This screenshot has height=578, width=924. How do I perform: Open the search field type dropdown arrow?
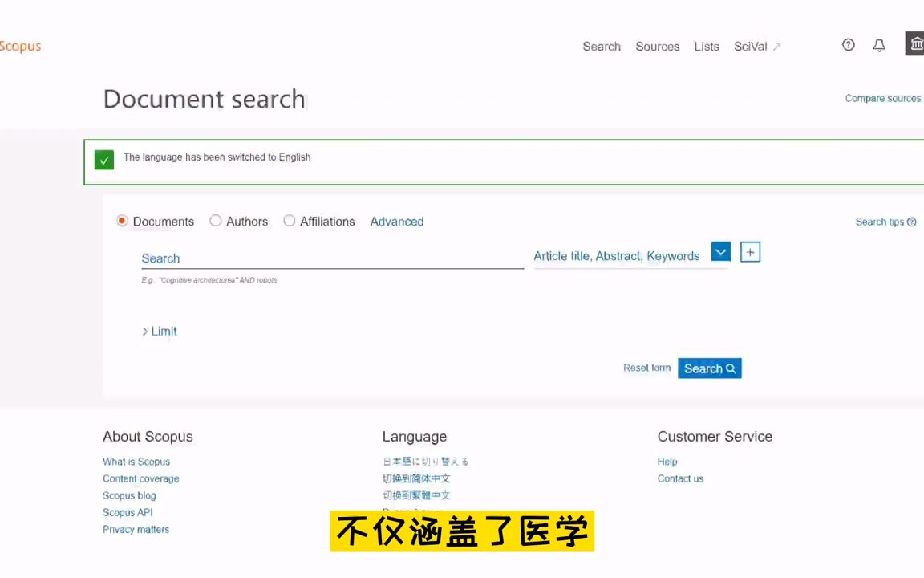tap(721, 252)
